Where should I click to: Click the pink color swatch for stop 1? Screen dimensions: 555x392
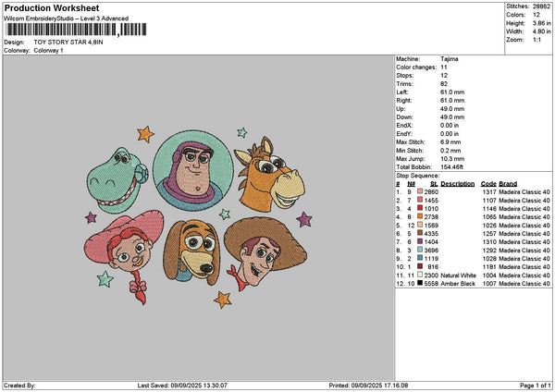point(420,191)
